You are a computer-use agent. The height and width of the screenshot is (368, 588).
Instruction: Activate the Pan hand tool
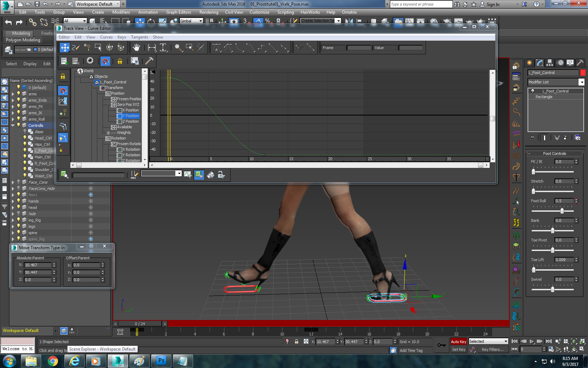click(136, 47)
